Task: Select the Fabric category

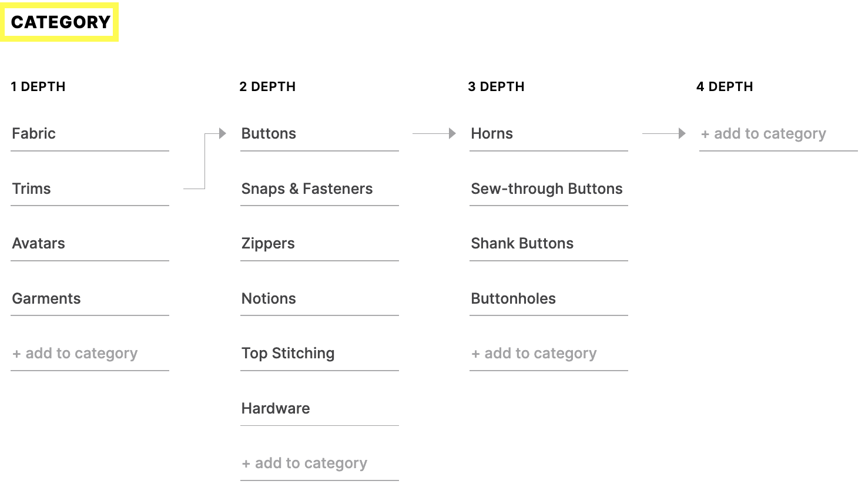Action: pyautogui.click(x=90, y=134)
